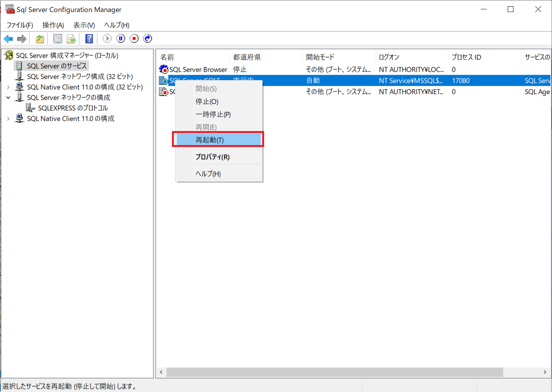Click the SQL Server Browser service name
Image resolution: width=552 pixels, height=392 pixels.
(198, 70)
